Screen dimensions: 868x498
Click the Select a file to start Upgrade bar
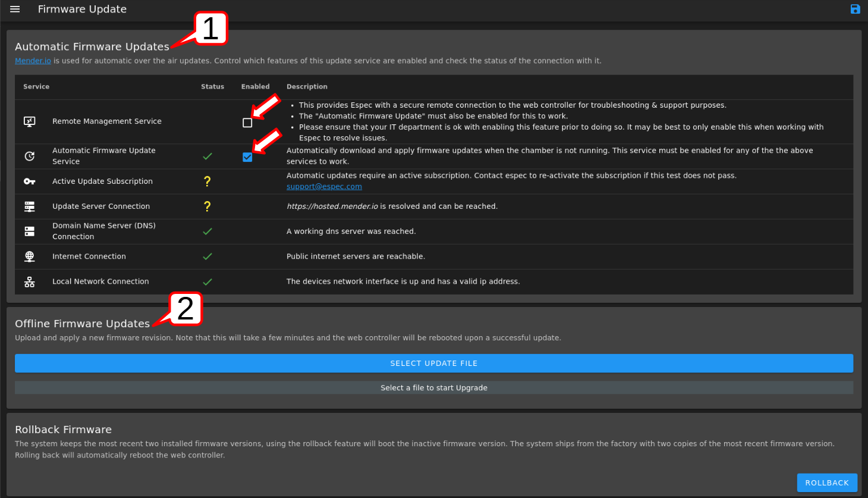pyautogui.click(x=434, y=388)
